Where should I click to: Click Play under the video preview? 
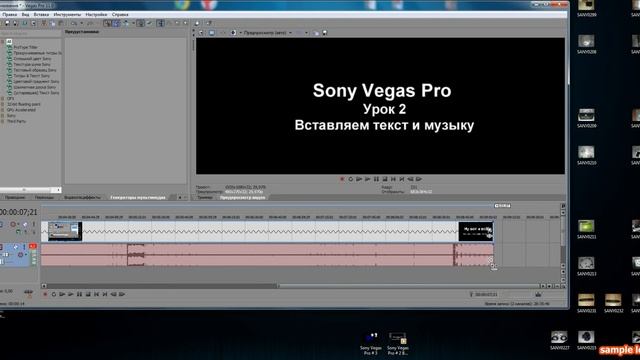(367, 179)
